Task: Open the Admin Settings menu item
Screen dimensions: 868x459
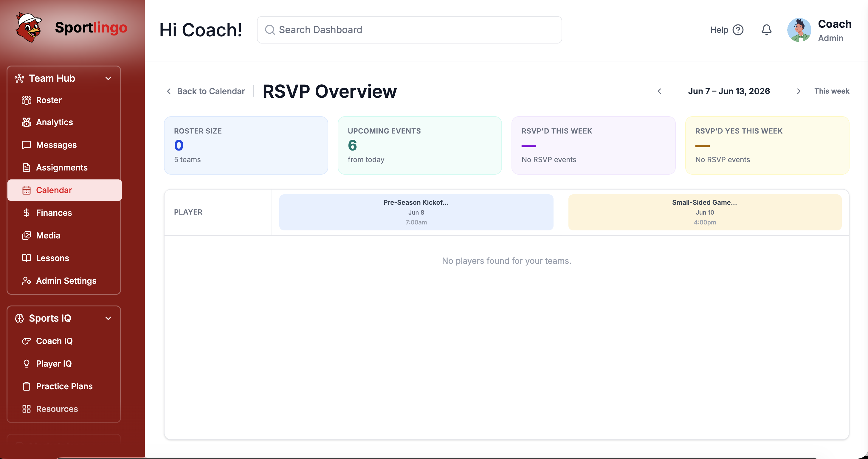Action: coord(64,280)
